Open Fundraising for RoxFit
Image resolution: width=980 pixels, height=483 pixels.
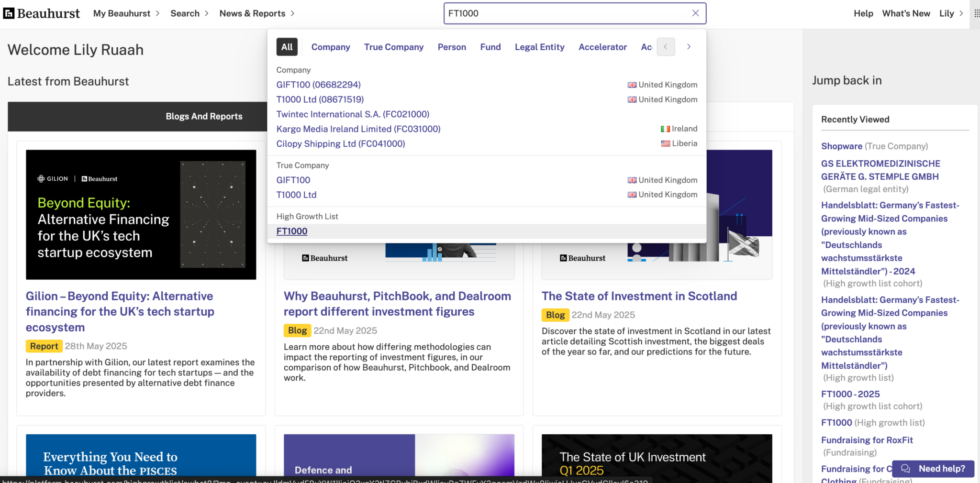coord(867,440)
